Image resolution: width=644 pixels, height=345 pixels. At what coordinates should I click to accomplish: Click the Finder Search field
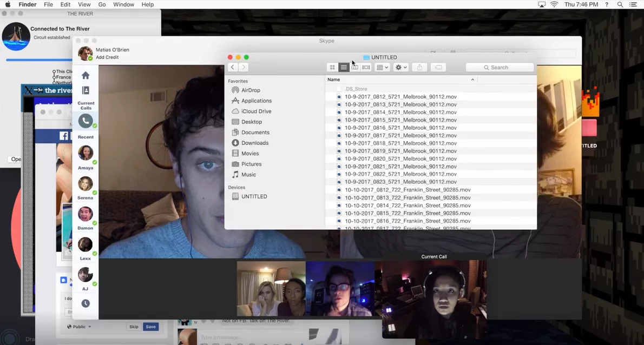(x=500, y=67)
